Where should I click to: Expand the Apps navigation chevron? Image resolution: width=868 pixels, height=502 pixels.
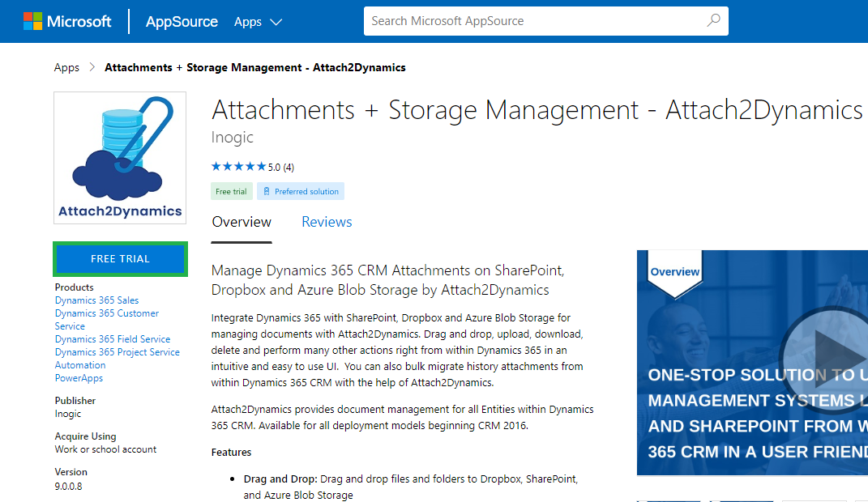click(276, 23)
